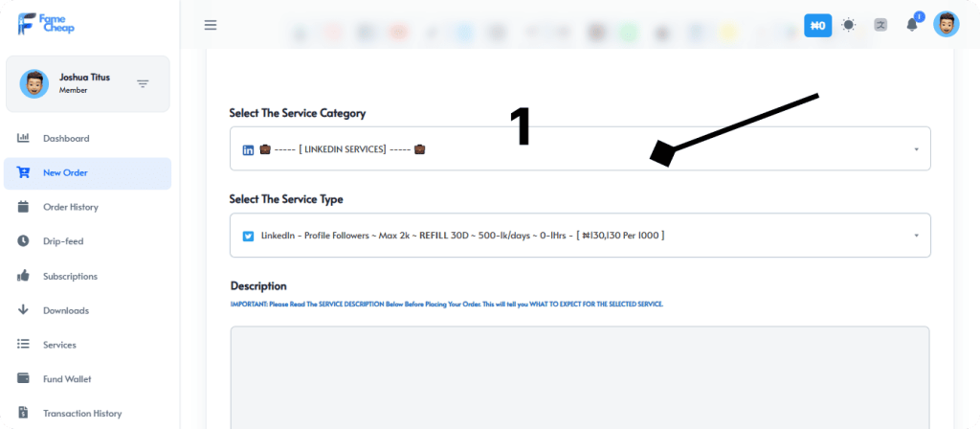Open the Service Type dropdown
Viewport: 980px width, 429px height.
point(580,236)
